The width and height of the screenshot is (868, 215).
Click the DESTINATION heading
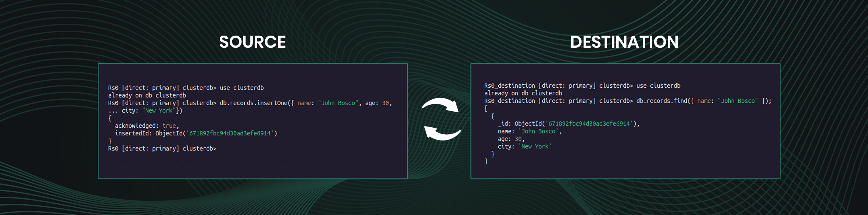(624, 42)
